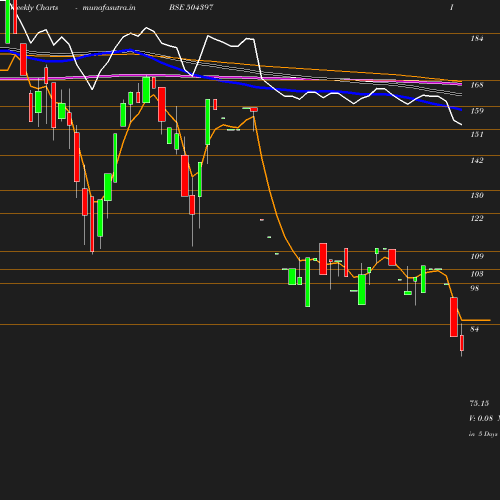Click the 130 price axis label
Viewport: 500px width, 500px height.
(x=477, y=195)
